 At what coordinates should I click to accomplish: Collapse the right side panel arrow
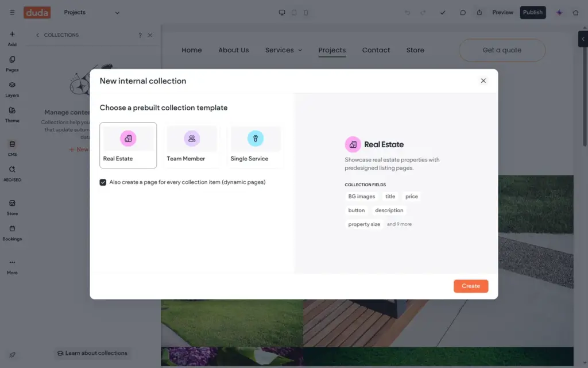583,39
